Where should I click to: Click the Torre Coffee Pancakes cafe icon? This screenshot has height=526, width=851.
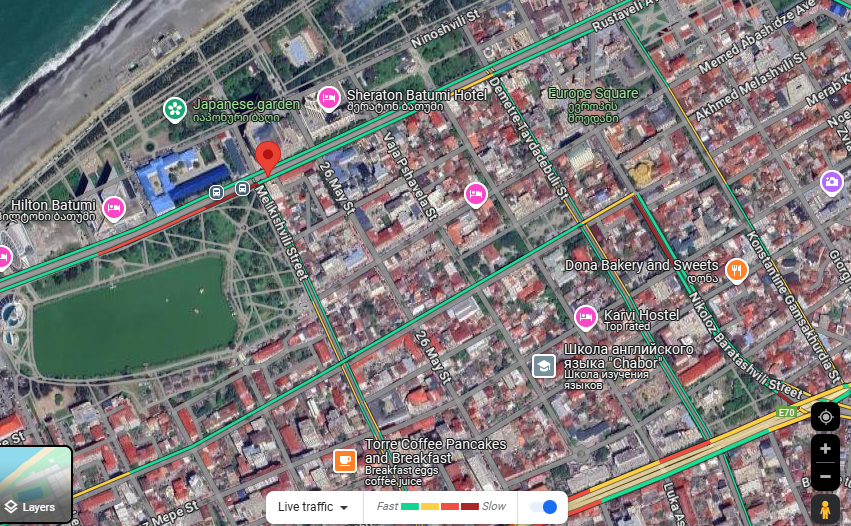click(345, 461)
